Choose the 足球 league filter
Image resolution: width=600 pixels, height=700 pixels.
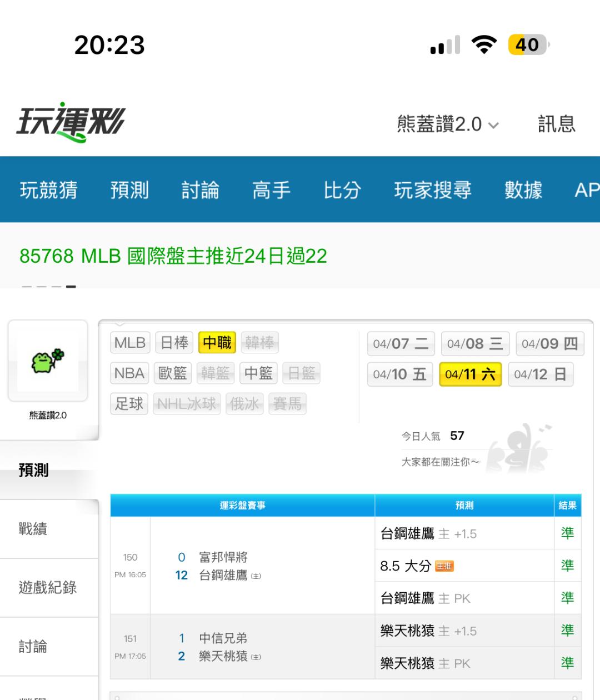pyautogui.click(x=129, y=404)
